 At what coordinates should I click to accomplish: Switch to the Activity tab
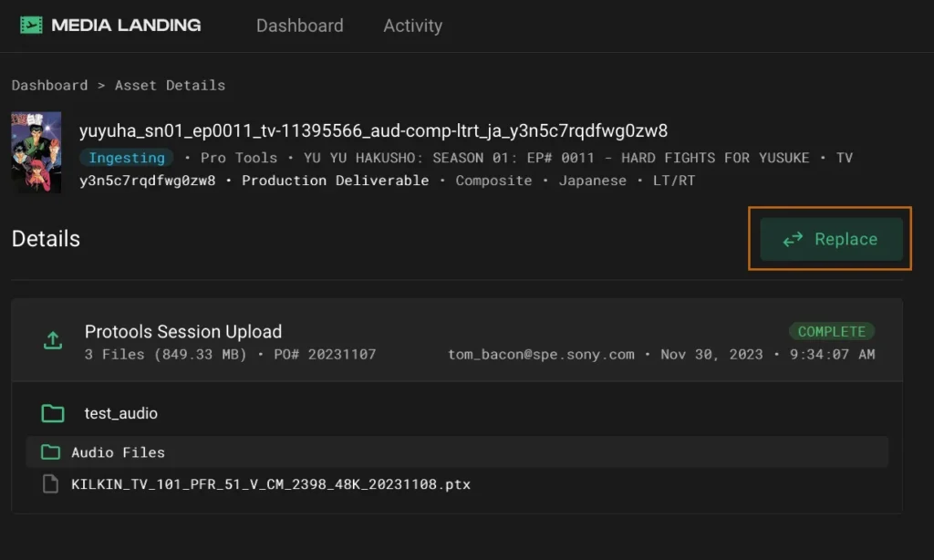tap(412, 26)
